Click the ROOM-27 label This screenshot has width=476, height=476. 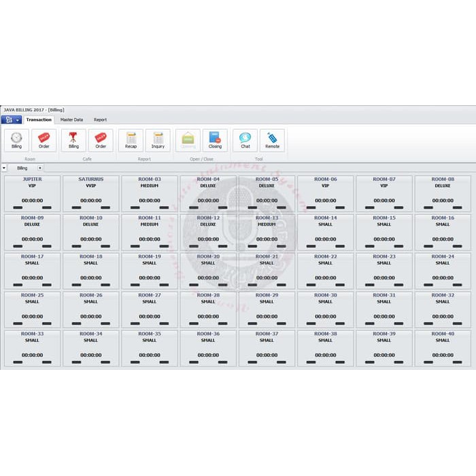150,295
